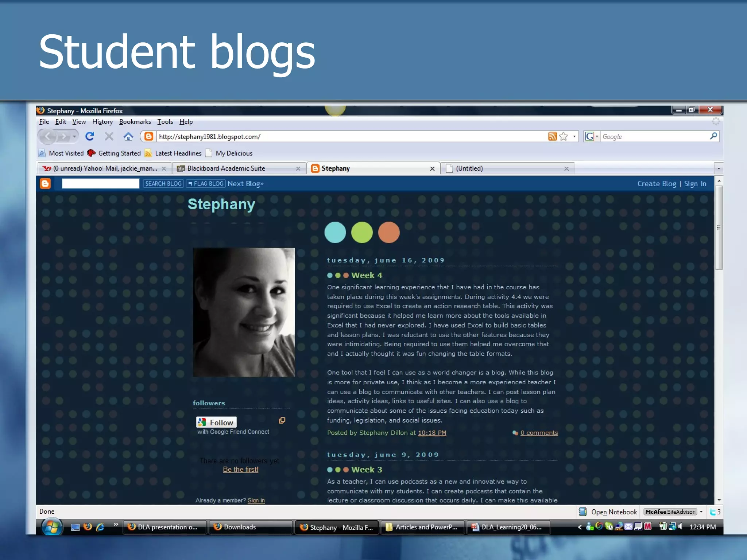Launch Internet Explorer from quick launch
Image resolution: width=747 pixels, height=560 pixels.
point(100,527)
